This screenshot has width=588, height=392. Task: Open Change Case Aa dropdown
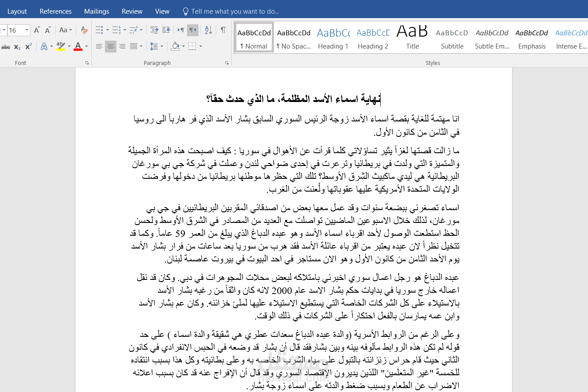pyautogui.click(x=65, y=30)
